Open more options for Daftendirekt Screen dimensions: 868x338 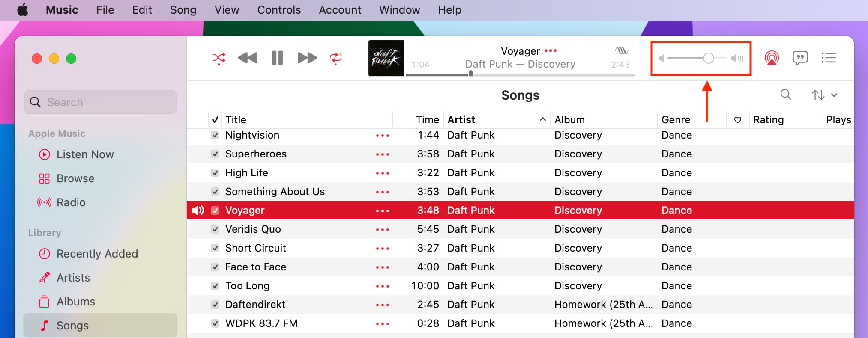[x=383, y=305]
